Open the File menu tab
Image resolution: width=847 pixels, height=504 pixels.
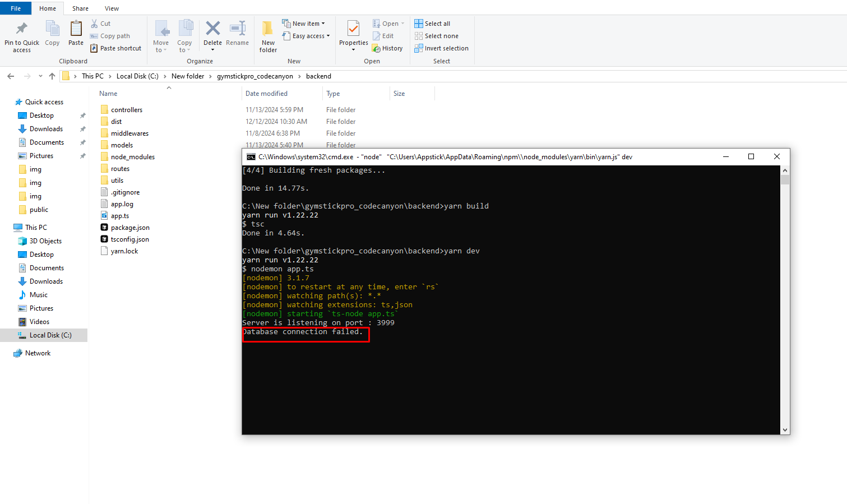point(16,8)
